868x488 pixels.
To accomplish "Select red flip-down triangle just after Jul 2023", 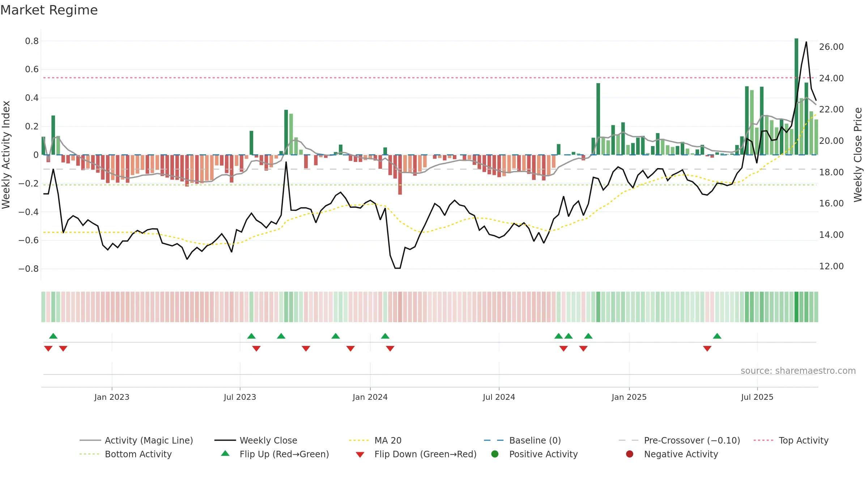I will coord(256,348).
